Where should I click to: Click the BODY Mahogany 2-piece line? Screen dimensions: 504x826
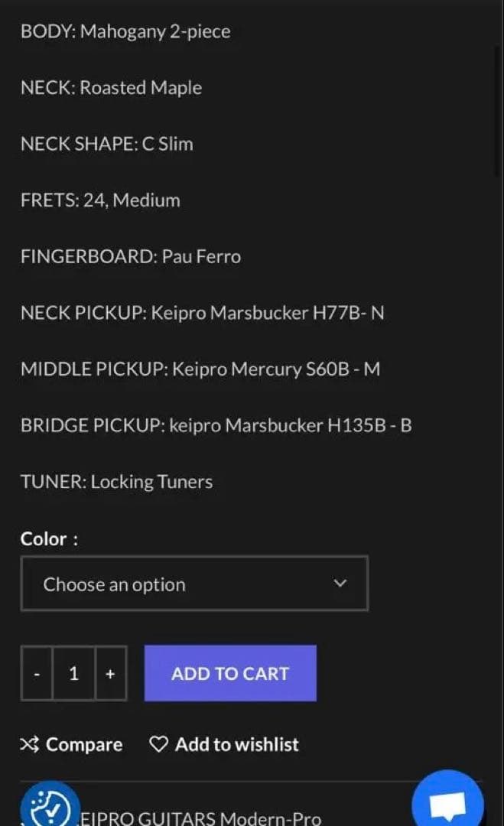tap(125, 31)
